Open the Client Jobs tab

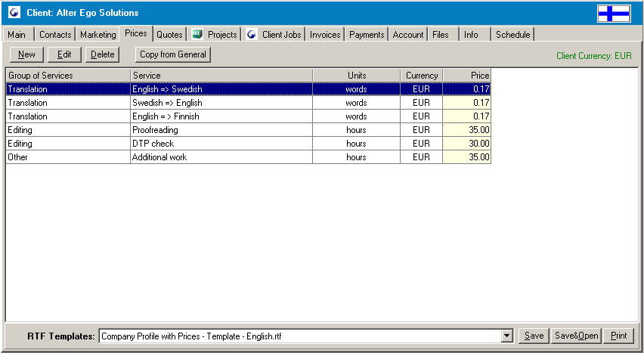pyautogui.click(x=274, y=35)
